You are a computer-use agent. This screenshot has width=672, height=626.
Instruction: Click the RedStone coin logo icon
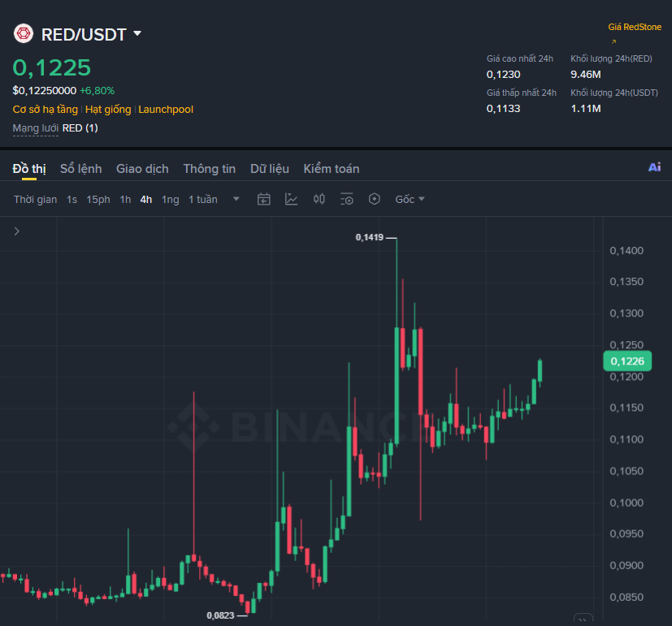[24, 33]
